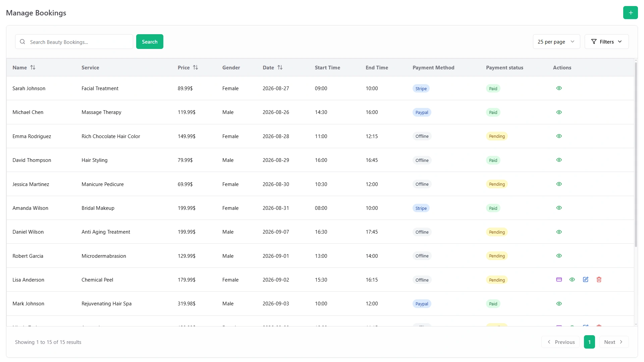This screenshot has height=362, width=644.
Task: View Lisa Anderson booking with eye icon
Action: (572, 280)
